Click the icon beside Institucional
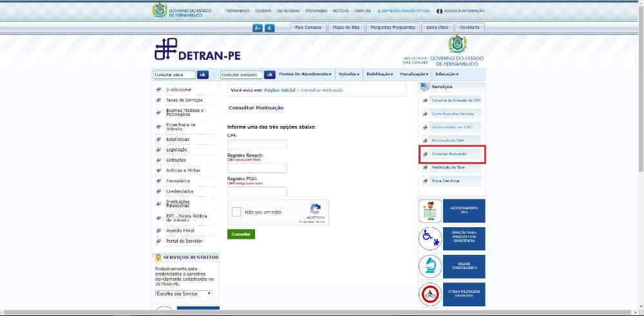The height and width of the screenshot is (316, 644). click(158, 89)
